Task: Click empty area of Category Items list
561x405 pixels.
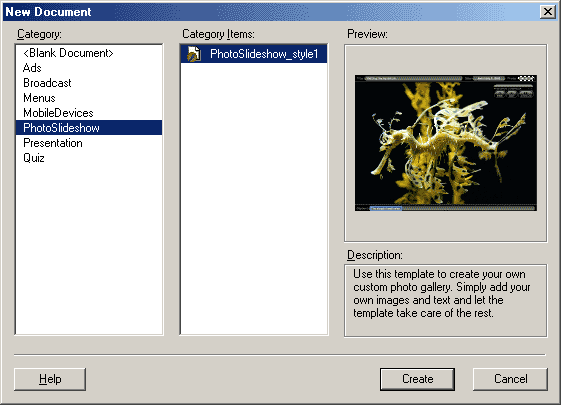Action: [x=254, y=199]
